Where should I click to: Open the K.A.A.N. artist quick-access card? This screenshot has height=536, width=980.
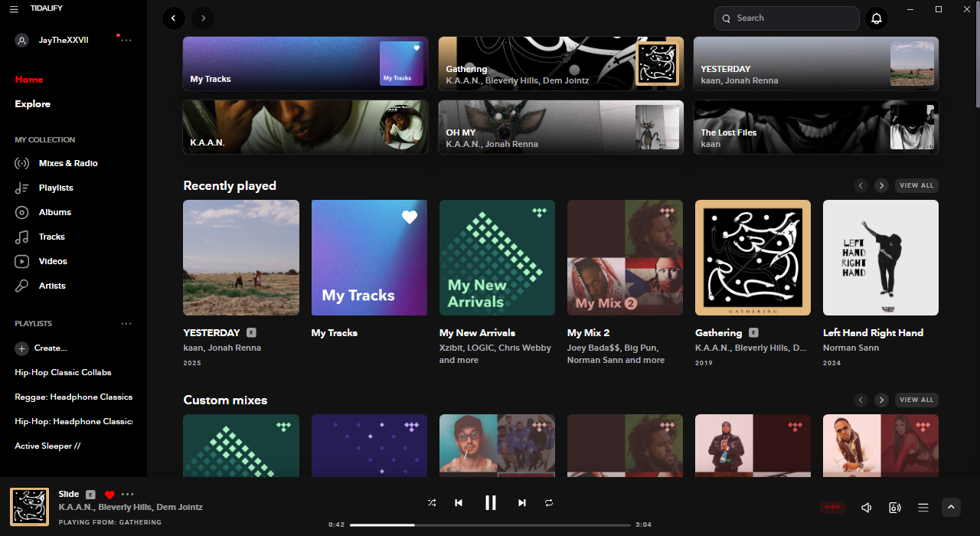tap(305, 127)
